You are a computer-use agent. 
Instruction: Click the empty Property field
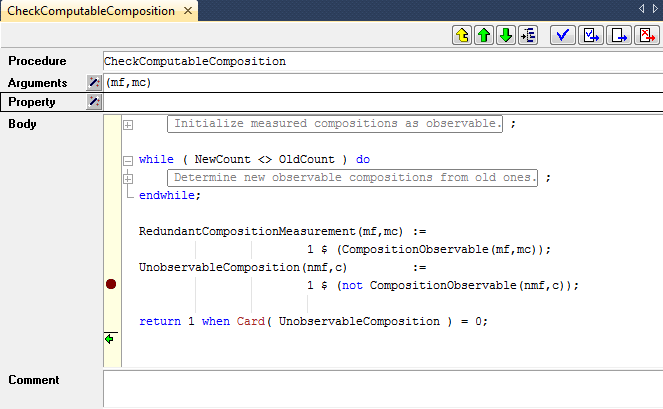pos(383,102)
